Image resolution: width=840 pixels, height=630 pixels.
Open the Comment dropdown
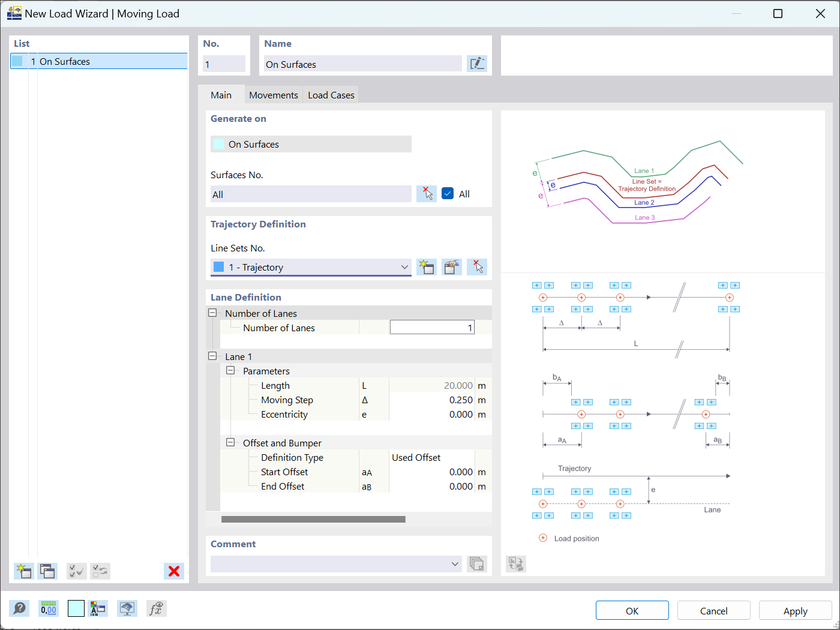pos(454,564)
